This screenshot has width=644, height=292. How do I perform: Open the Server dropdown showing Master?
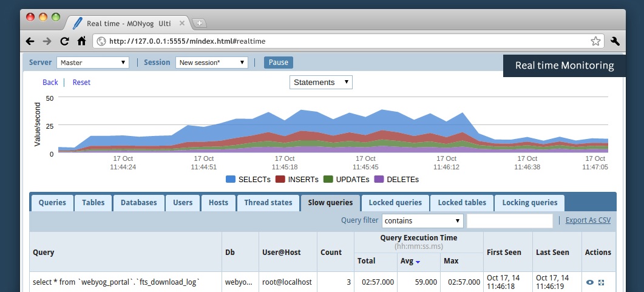pos(93,63)
